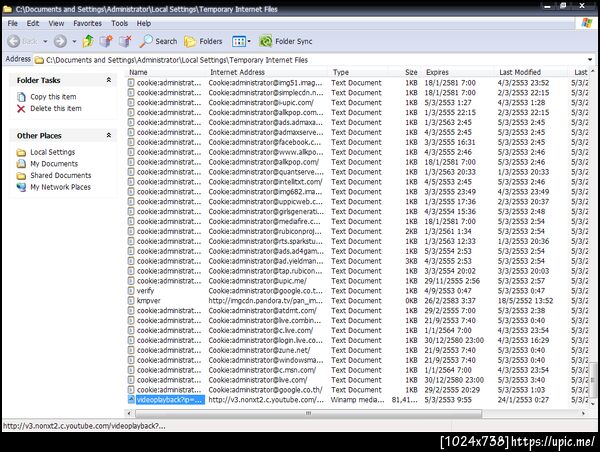The image size is (600, 452).
Task: Click the Delete toolbar icon with red X
Action: pyautogui.click(x=125, y=41)
